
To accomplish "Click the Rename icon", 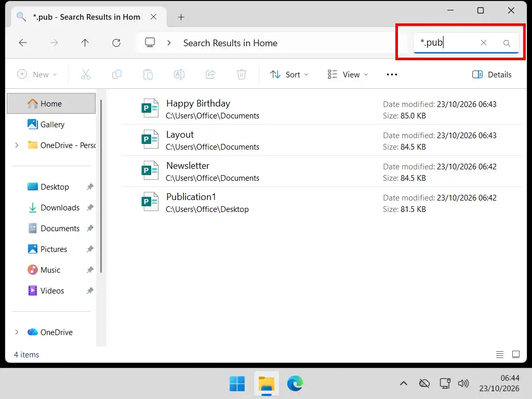I will click(179, 74).
